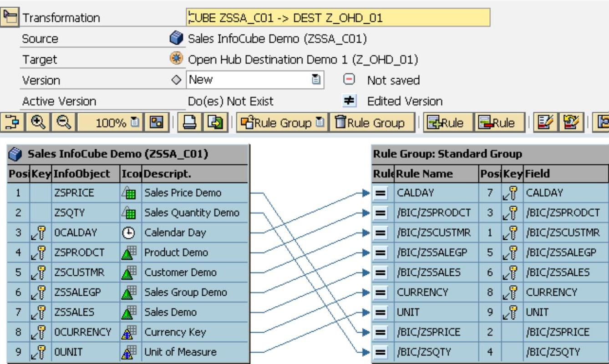
Task: Select the Sales Price Demo description cell
Action: click(x=195, y=193)
